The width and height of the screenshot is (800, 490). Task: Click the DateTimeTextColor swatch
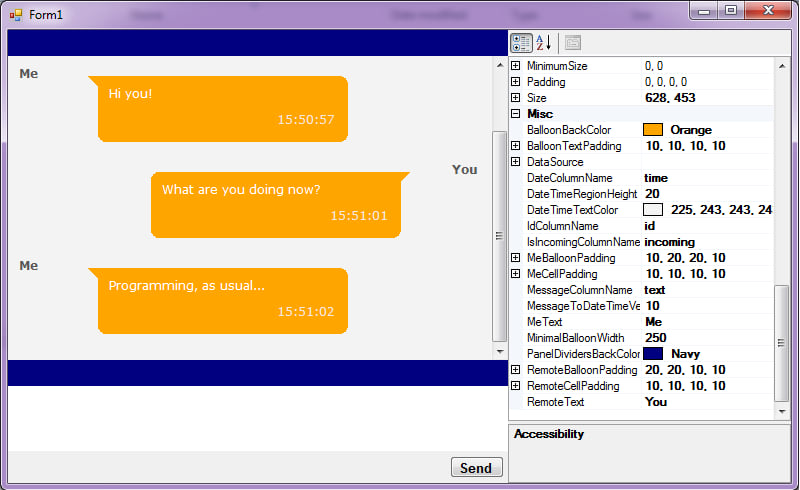click(653, 210)
